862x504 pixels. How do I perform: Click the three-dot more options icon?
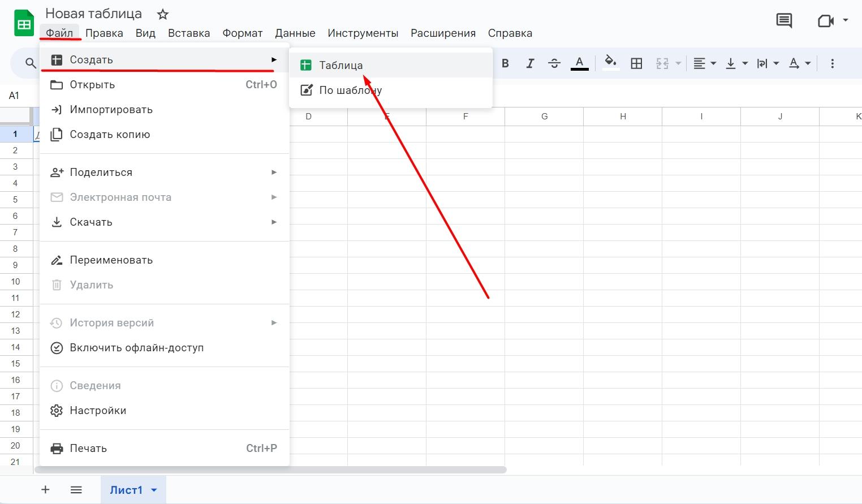click(x=832, y=63)
